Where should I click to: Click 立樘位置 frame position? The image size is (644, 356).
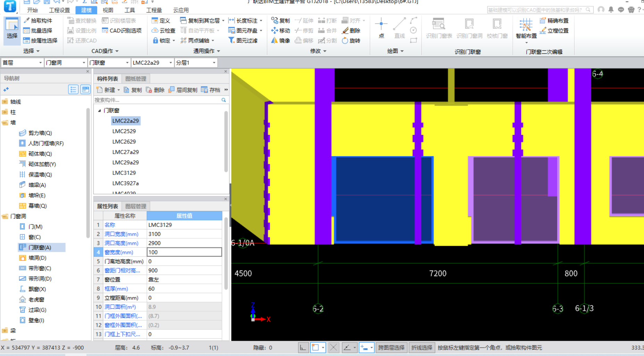click(x=554, y=31)
